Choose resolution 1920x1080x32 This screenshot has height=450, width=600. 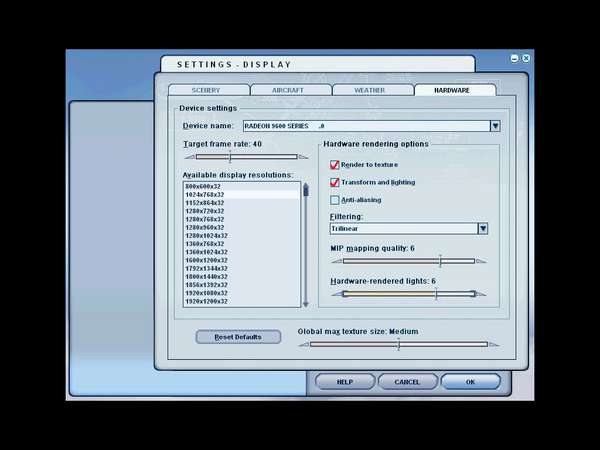coord(242,293)
